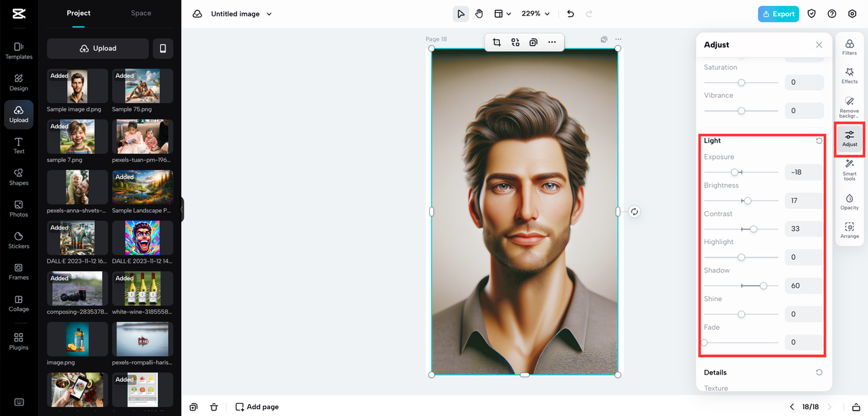Click Remove background tool

850,107
